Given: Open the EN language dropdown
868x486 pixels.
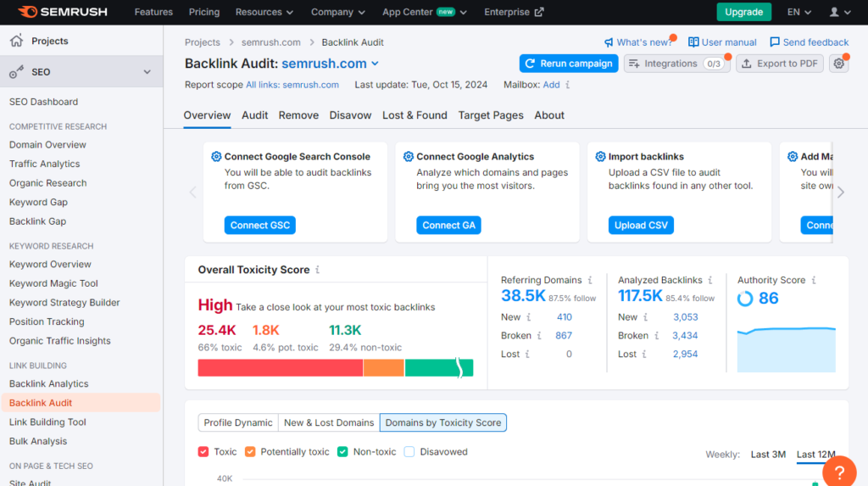Looking at the screenshot, I should pyautogui.click(x=798, y=12).
